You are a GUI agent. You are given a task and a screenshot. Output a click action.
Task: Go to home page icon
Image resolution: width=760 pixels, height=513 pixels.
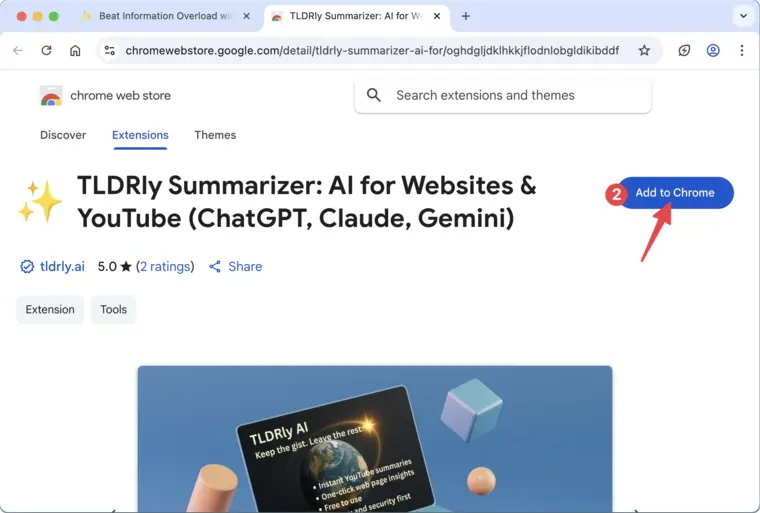75,50
